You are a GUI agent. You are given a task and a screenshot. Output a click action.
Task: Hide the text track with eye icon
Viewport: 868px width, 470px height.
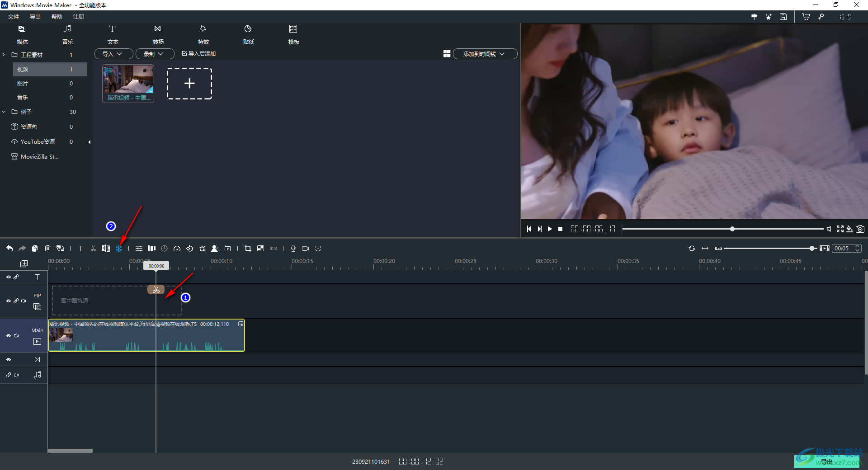point(8,277)
